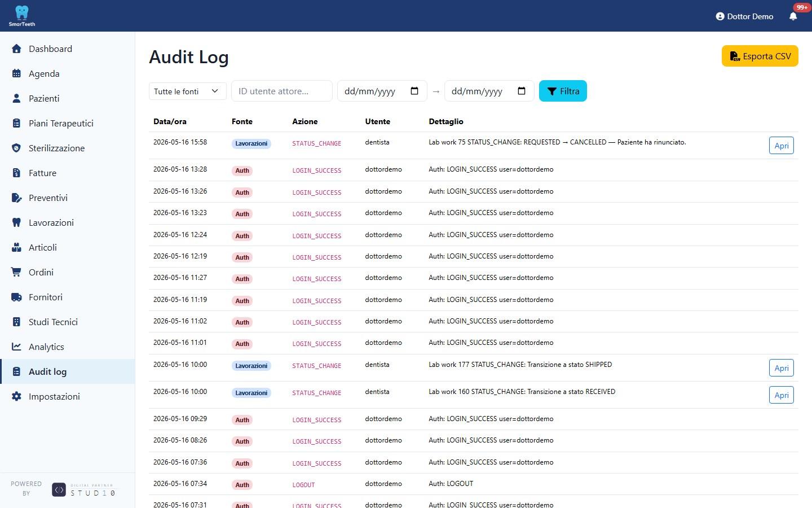The image size is (812, 508).
Task: Click the LOGOUT action at 07:34
Action: tap(303, 485)
